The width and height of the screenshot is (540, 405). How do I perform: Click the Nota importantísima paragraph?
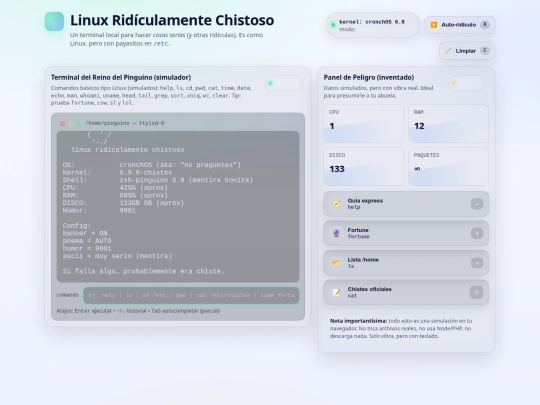401,328
